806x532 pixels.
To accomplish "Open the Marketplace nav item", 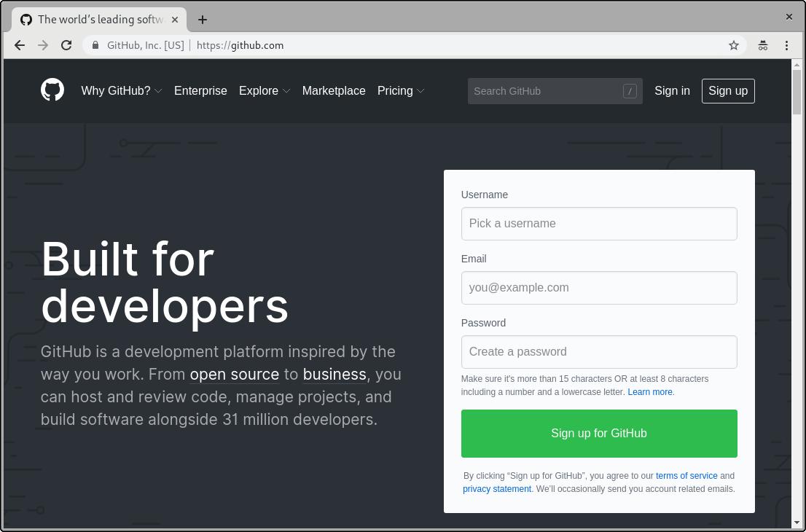I will (334, 91).
